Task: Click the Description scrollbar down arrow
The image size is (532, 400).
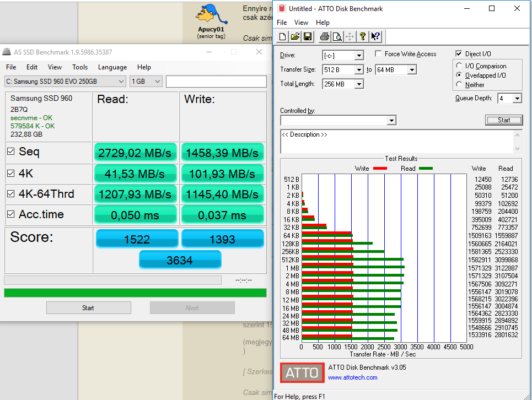Action: coord(518,148)
